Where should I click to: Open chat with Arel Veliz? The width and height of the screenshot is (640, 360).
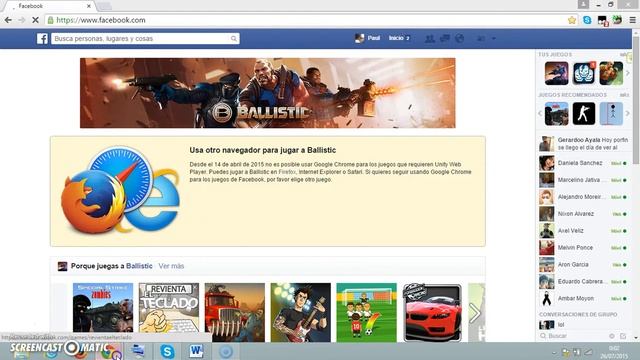[584, 231]
